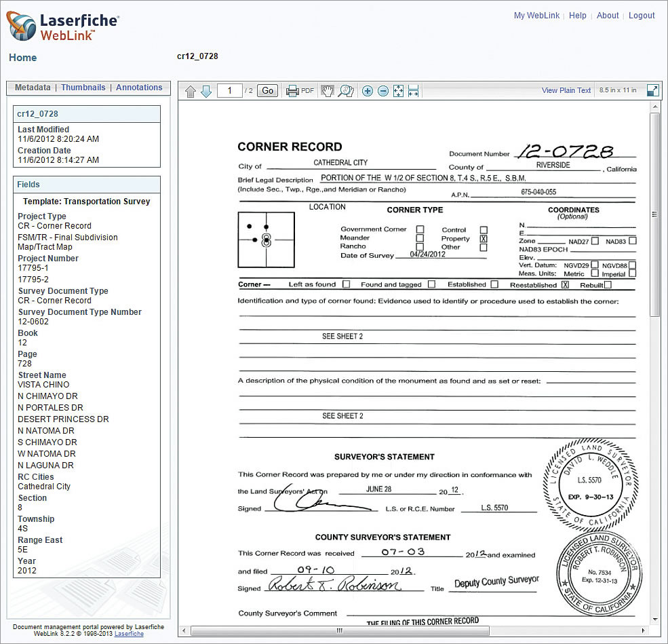Click 'Template: Transportation Survey' text

pyautogui.click(x=87, y=201)
